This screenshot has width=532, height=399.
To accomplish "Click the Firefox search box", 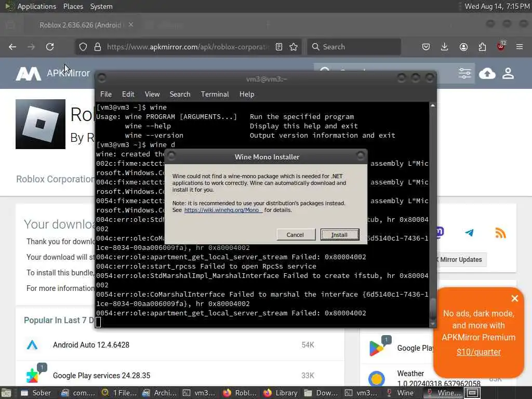I will click(354, 47).
